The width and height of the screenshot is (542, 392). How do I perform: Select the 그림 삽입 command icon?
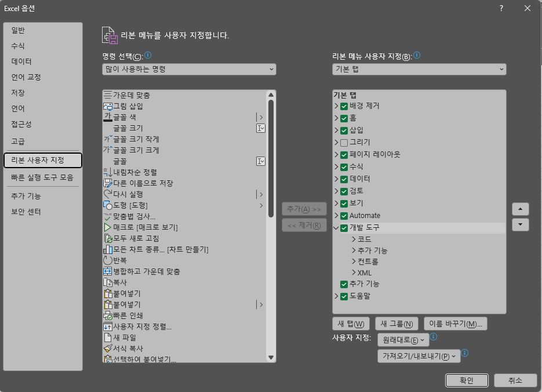pyautogui.click(x=108, y=106)
